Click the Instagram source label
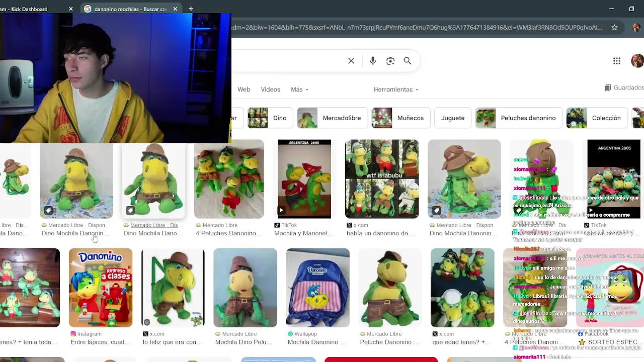The height and width of the screenshot is (362, 644). point(86,334)
